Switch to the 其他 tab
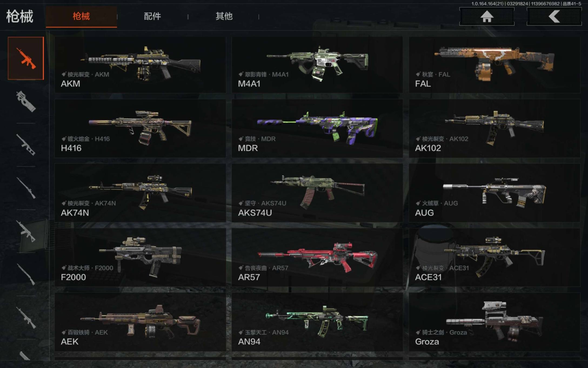Image resolution: width=588 pixels, height=368 pixels. [x=224, y=16]
